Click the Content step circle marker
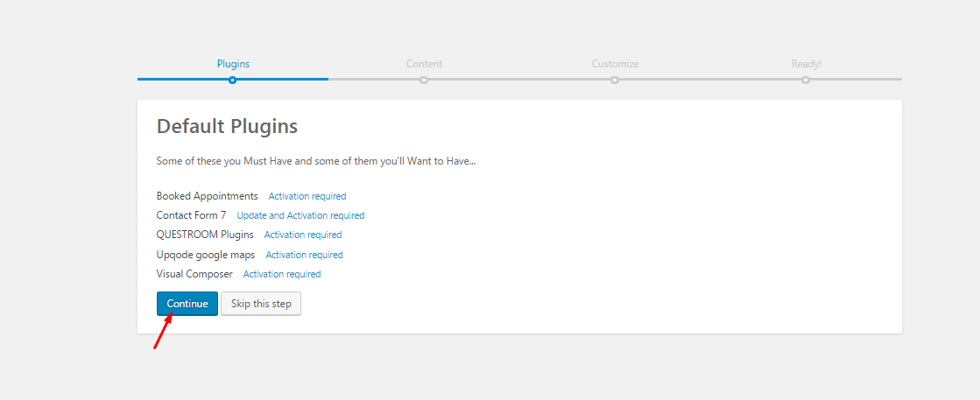 424,80
